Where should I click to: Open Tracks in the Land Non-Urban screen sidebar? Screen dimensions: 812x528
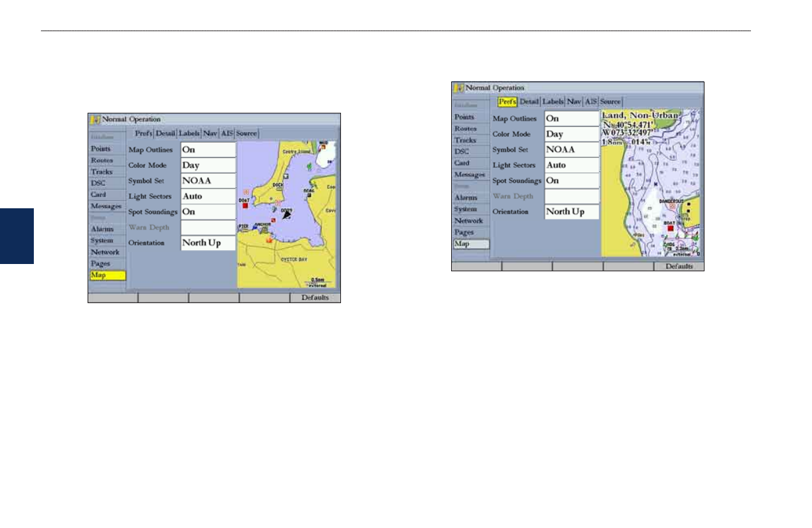click(471, 140)
